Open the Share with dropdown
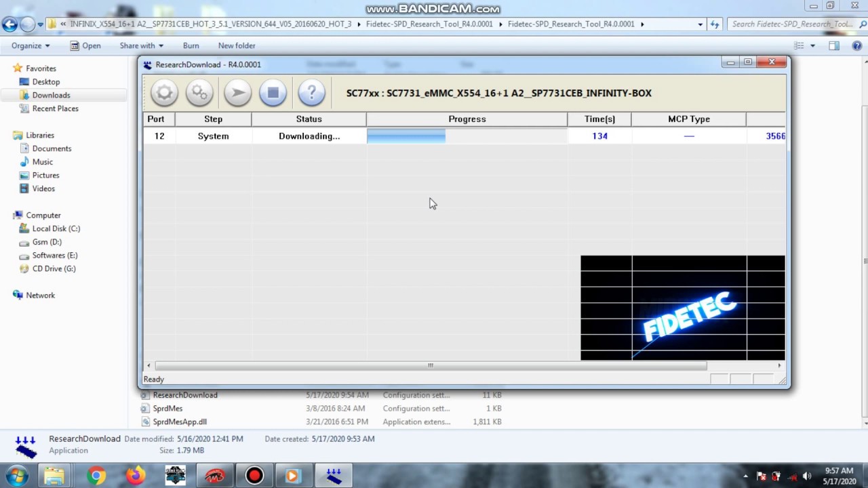 point(141,45)
